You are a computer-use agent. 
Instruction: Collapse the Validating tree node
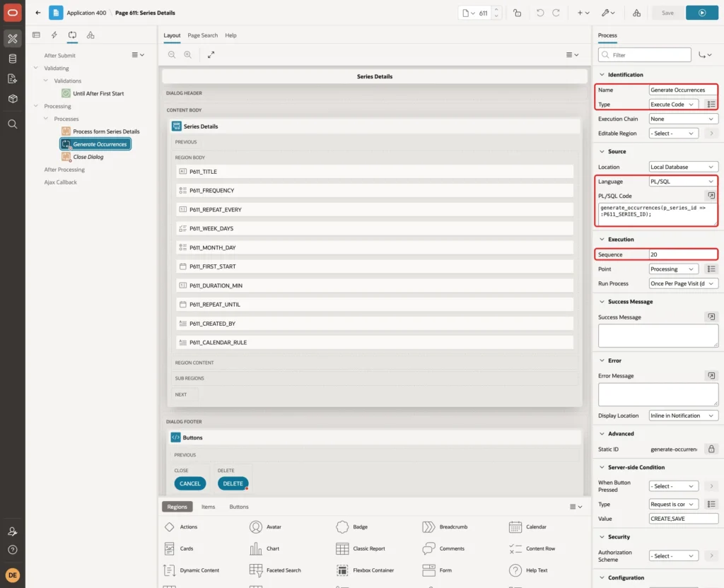click(x=35, y=68)
